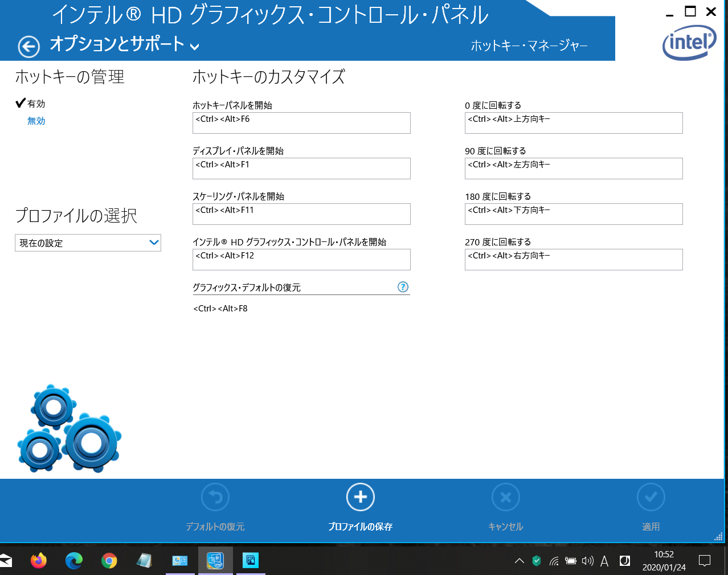The width and height of the screenshot is (728, 575).
Task: Click the デフォルトの復元 undo icon
Action: pos(215,497)
